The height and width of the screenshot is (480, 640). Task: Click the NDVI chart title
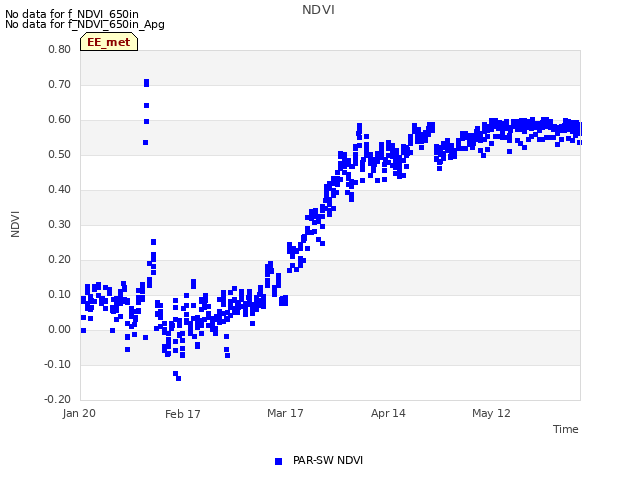pyautogui.click(x=318, y=10)
